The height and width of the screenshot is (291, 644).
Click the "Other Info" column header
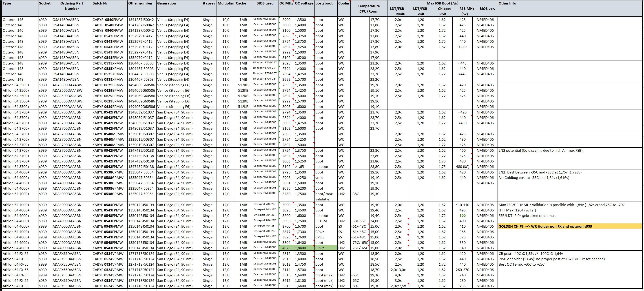tap(507, 3)
